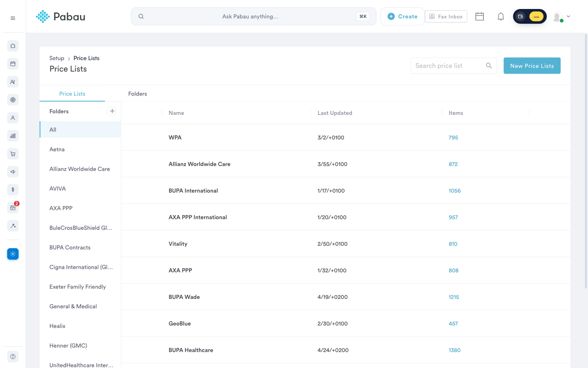Switch to the Price Lists tab
The height and width of the screenshot is (368, 588).
72,94
